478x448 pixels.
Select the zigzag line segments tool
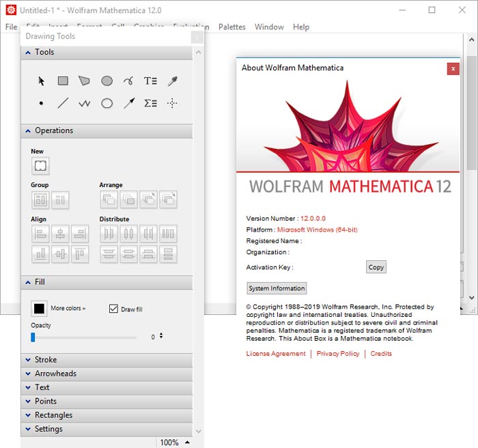point(85,104)
